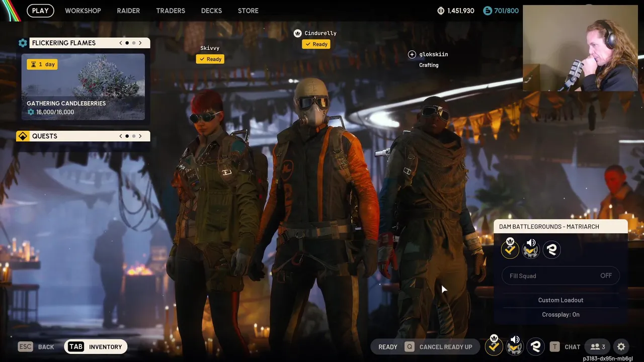Click R-logo avatar in Dam Battlegrounds panel

click(x=552, y=249)
